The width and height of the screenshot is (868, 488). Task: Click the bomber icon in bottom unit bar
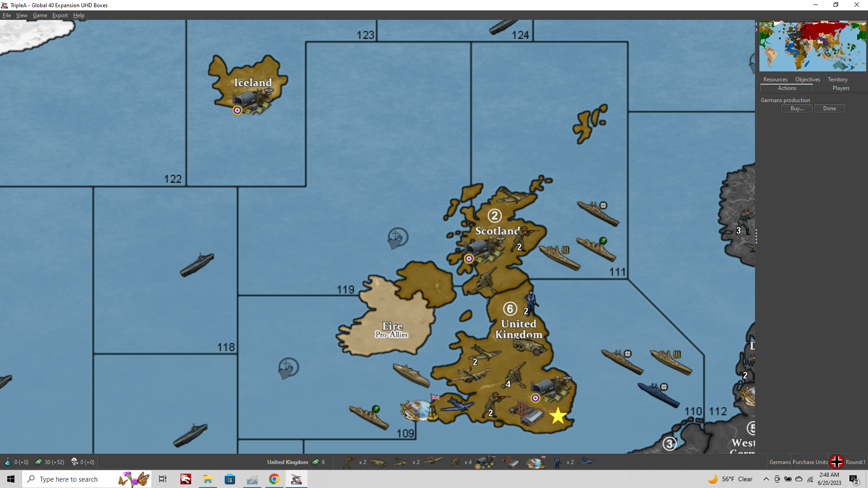tap(433, 461)
